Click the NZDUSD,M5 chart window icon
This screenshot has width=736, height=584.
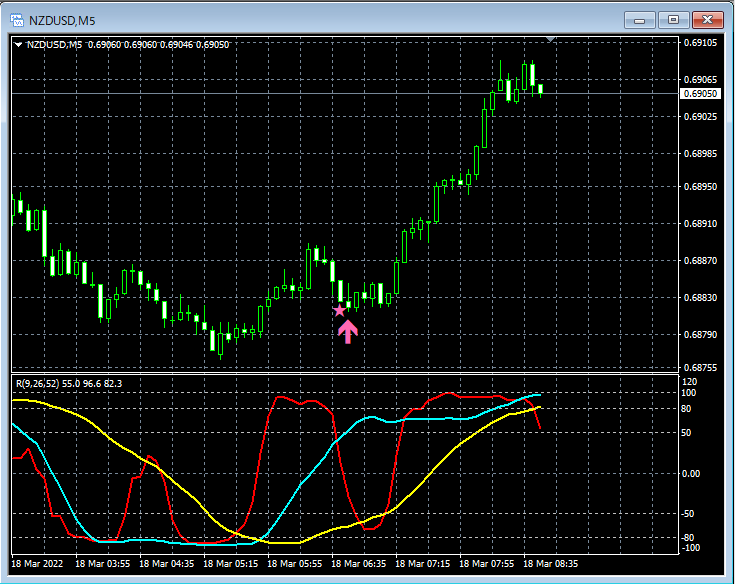click(x=17, y=20)
